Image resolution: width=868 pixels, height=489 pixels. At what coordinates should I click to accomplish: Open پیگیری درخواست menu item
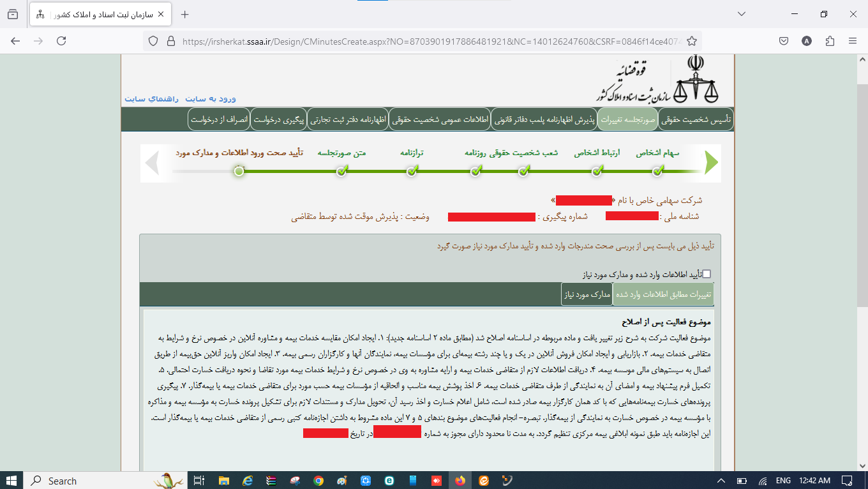pos(278,119)
